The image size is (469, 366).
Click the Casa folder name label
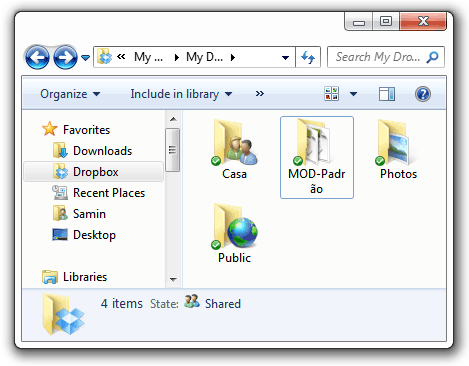[234, 174]
